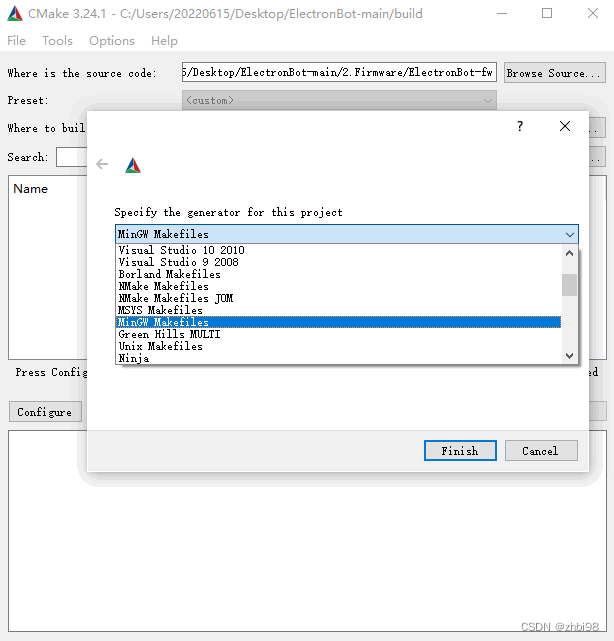Click the back arrow in generator dialog

click(102, 164)
